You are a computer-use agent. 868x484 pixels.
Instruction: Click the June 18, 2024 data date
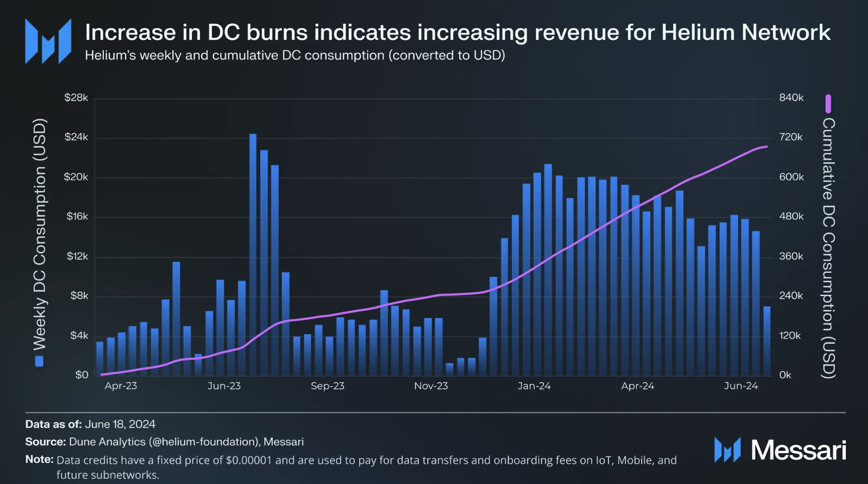pyautogui.click(x=120, y=424)
